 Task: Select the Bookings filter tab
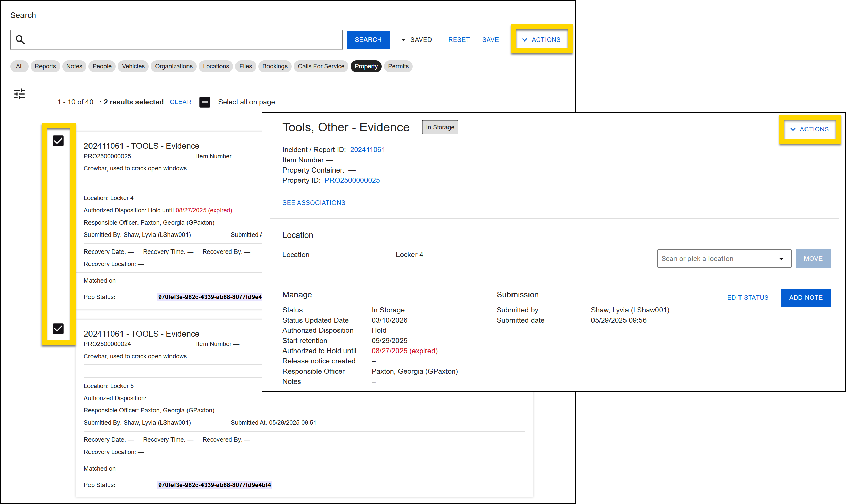pos(275,66)
